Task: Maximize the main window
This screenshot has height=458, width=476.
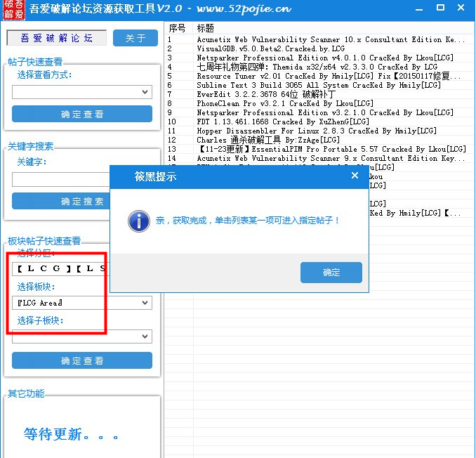Action: pyautogui.click(x=440, y=8)
